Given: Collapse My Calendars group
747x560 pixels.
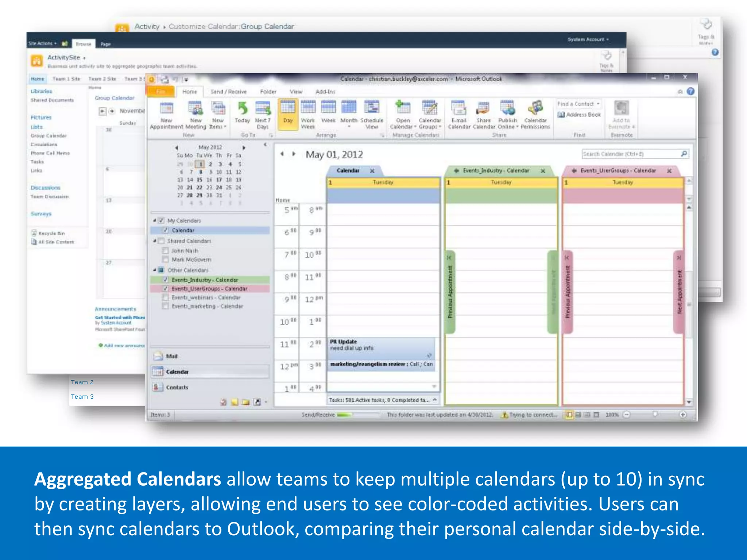Looking at the screenshot, I should (154, 221).
